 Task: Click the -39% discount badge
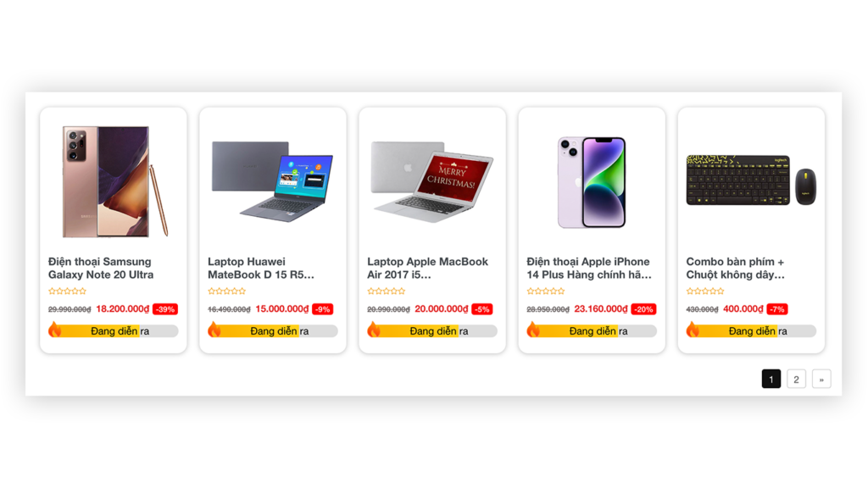[x=165, y=309]
